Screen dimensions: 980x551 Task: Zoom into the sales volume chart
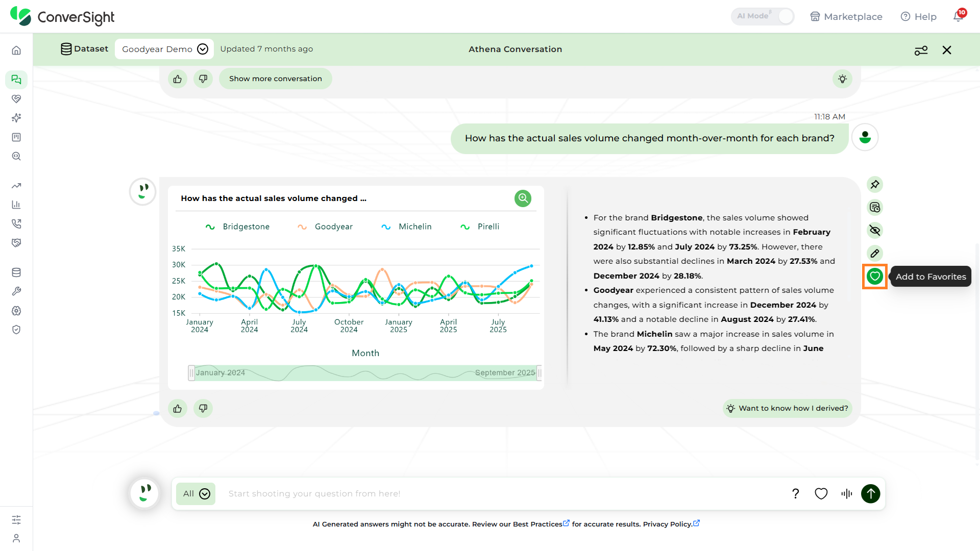point(523,198)
